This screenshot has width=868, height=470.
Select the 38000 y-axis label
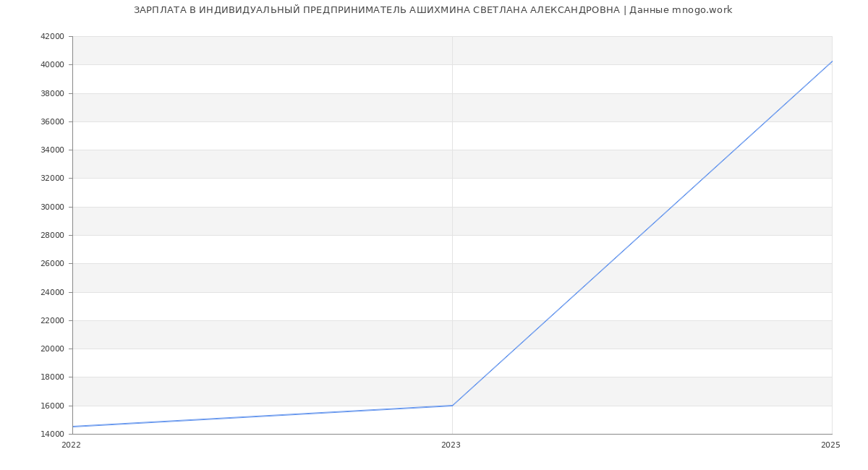pos(52,93)
